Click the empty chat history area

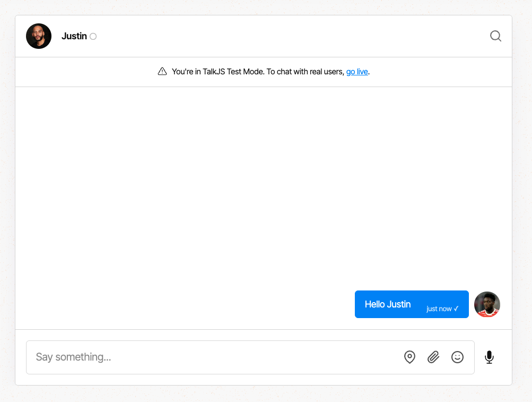tap(264, 186)
